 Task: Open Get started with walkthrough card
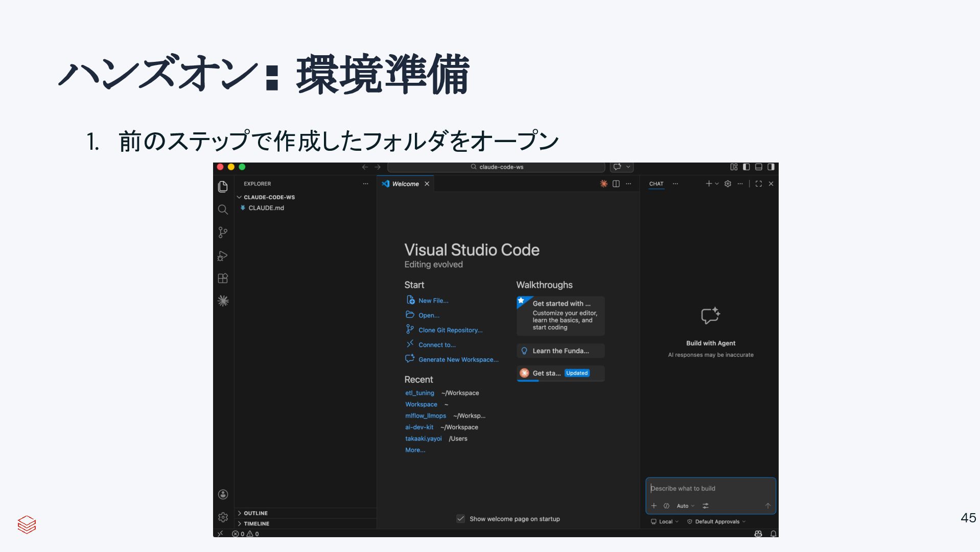(561, 316)
